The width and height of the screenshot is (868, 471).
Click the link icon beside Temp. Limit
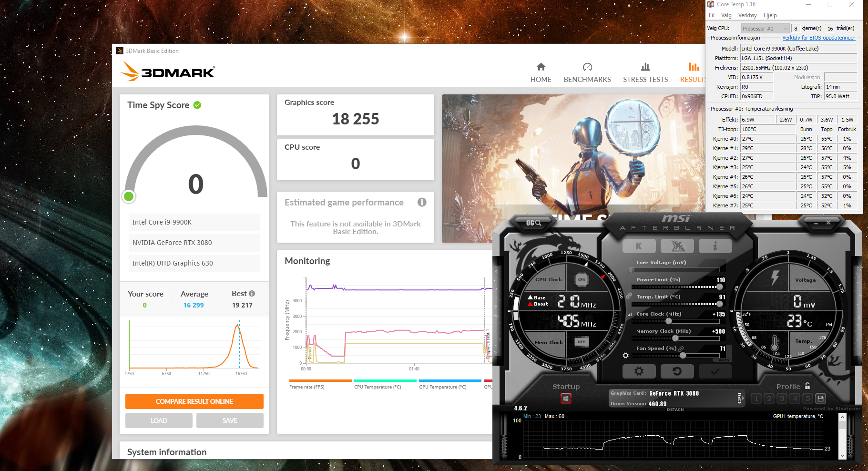point(629,296)
